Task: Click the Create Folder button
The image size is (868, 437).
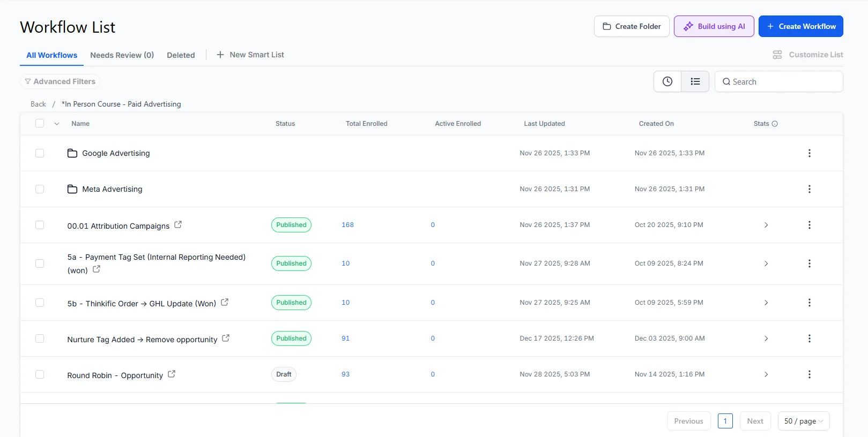Action: [x=632, y=26]
